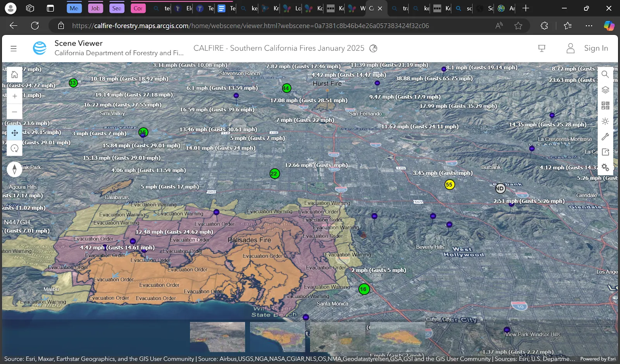
Task: Select the first slide thumbnail at bottom
Action: pos(217,337)
